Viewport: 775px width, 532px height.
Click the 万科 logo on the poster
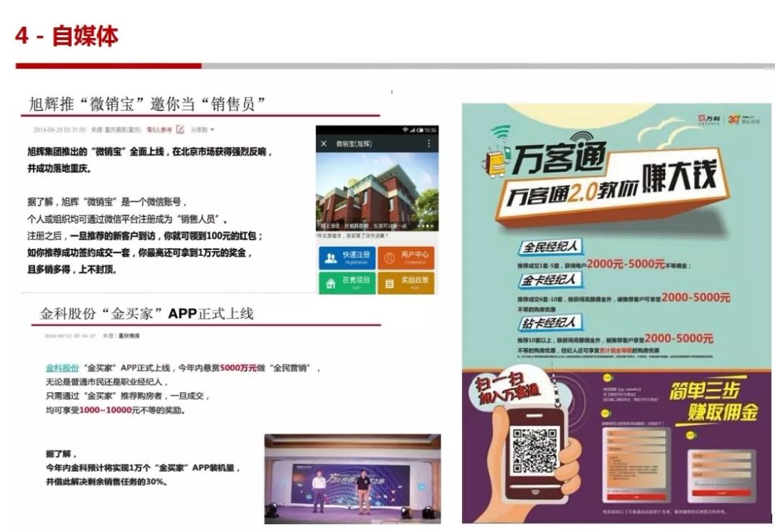(710, 120)
